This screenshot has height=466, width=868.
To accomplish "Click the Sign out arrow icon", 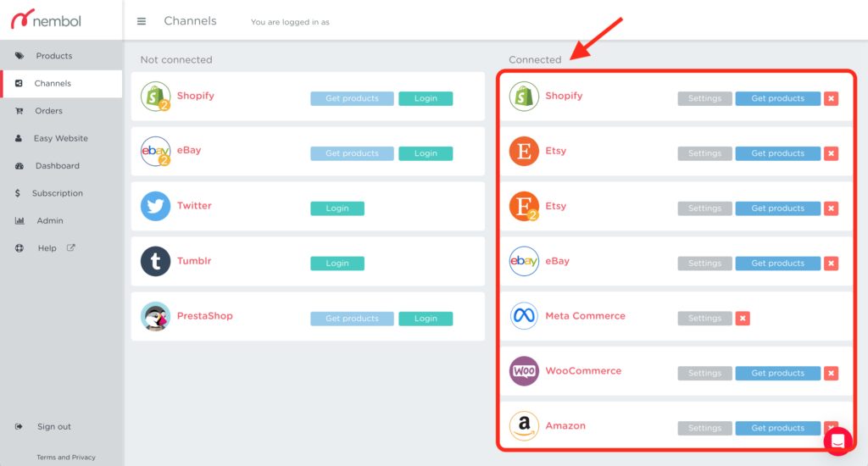I will [19, 426].
